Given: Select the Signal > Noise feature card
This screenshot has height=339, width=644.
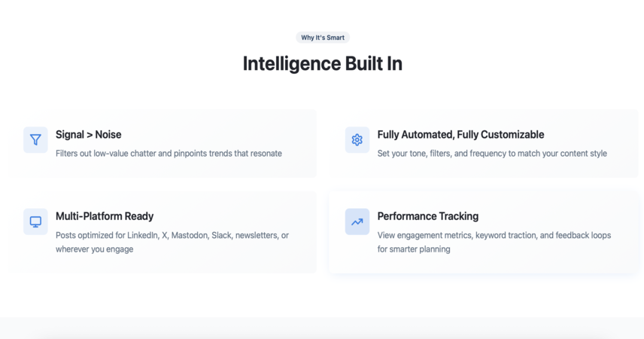Looking at the screenshot, I should point(162,143).
